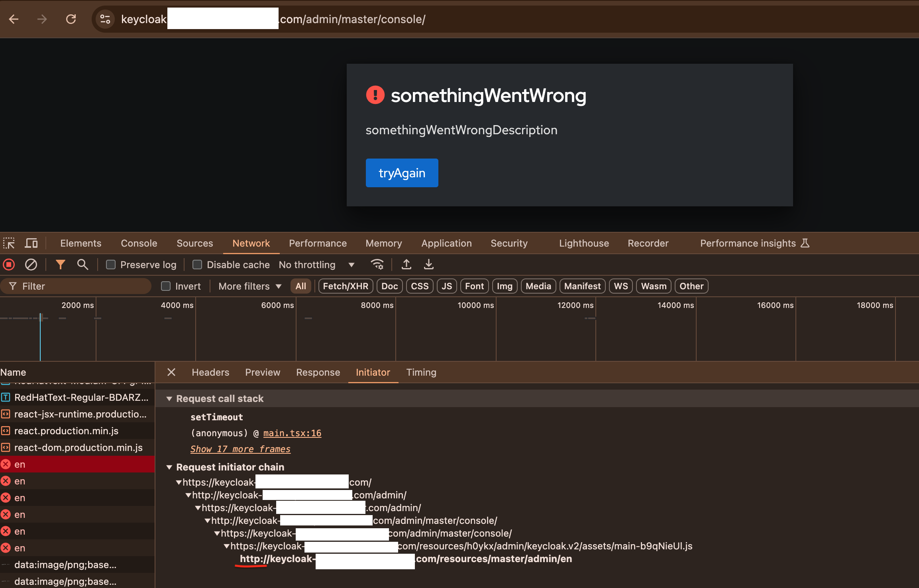
Task: Focus the network Filter text field
Action: (76, 286)
